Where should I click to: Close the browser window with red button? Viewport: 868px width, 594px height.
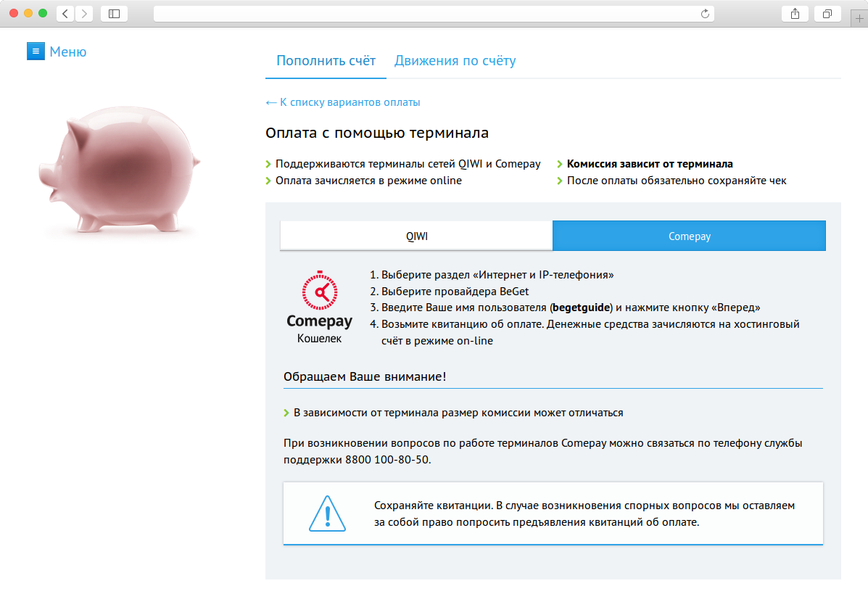tap(14, 13)
